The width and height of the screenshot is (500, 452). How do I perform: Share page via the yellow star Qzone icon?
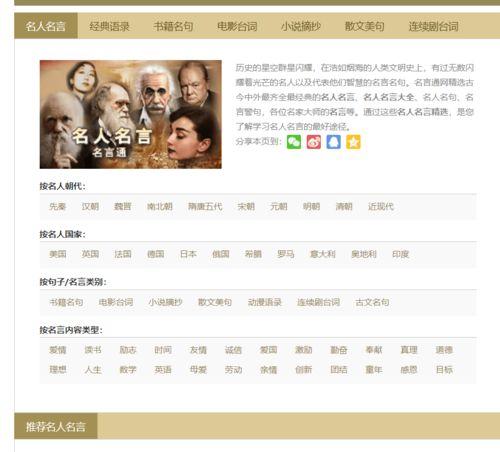click(x=353, y=142)
